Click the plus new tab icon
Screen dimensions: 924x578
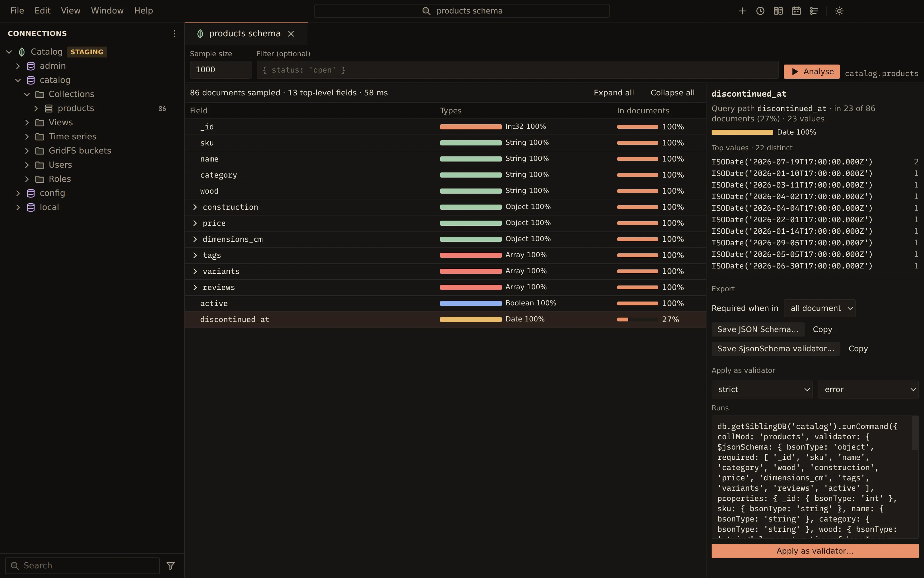click(x=742, y=11)
